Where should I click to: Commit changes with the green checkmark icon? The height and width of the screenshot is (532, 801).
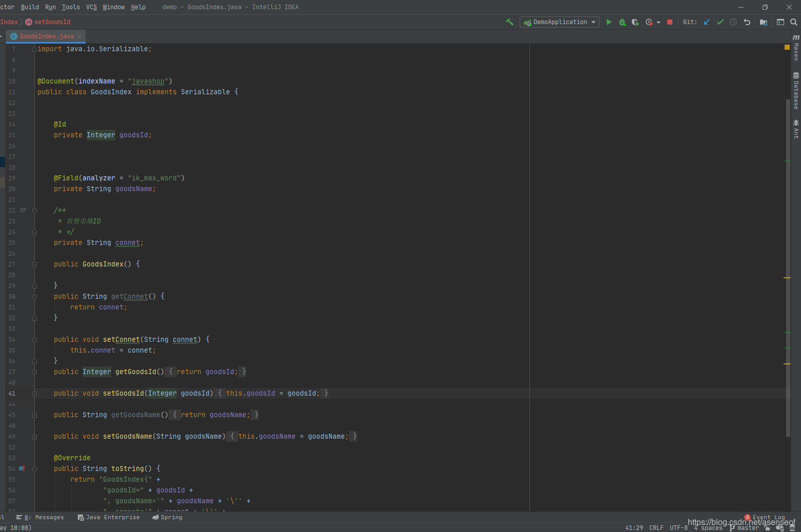(x=720, y=22)
